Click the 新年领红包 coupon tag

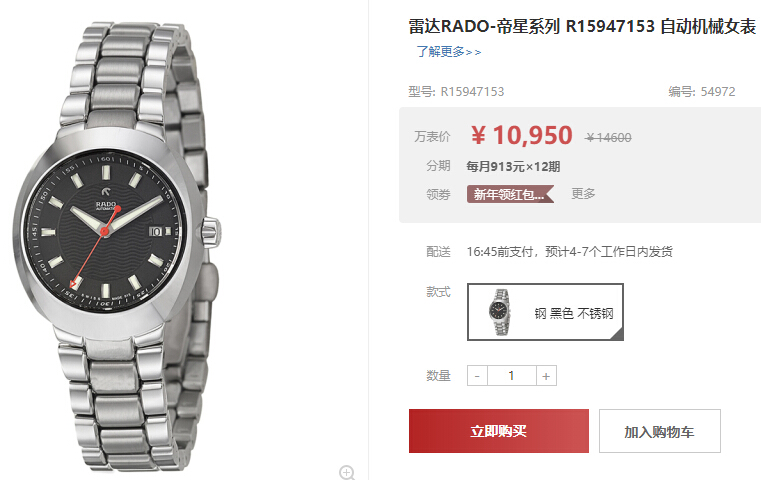click(x=510, y=194)
